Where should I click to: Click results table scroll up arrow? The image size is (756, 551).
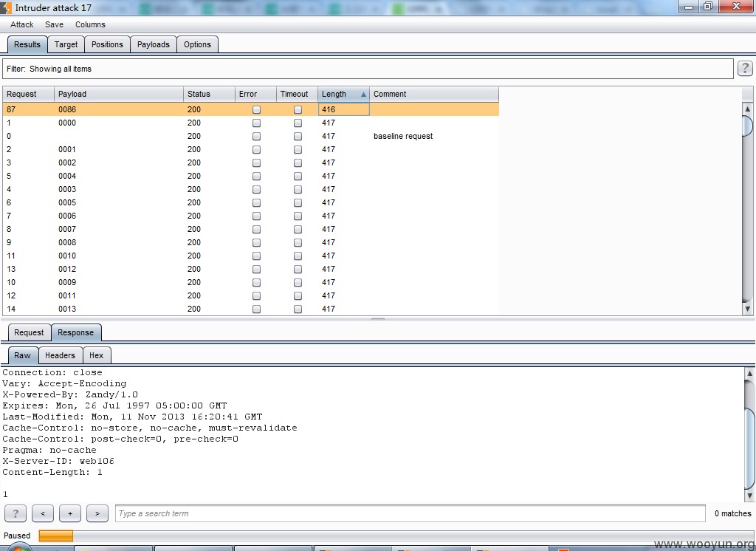point(747,109)
